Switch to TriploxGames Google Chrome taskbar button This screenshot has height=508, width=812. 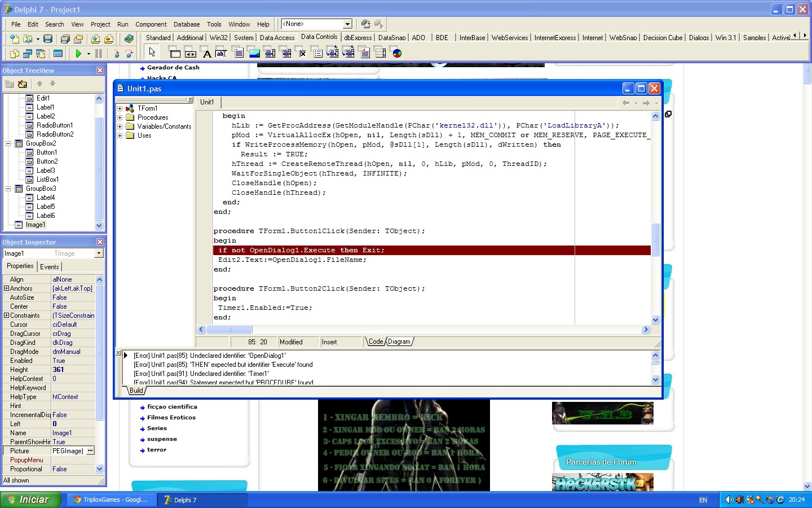click(x=111, y=500)
